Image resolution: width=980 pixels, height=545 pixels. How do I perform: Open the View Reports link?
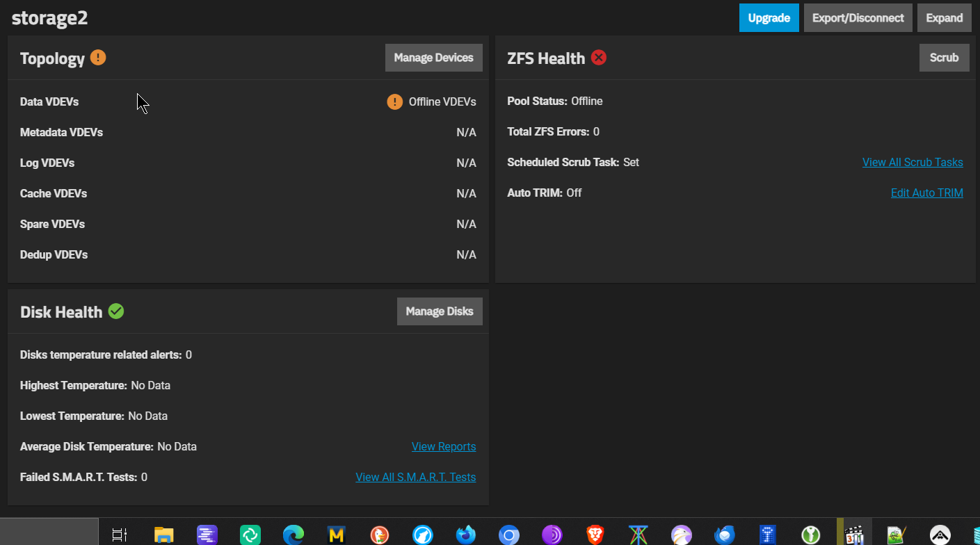click(444, 446)
